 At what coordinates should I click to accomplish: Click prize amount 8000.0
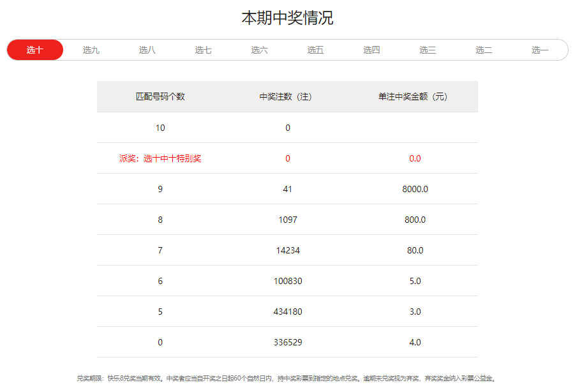point(415,189)
